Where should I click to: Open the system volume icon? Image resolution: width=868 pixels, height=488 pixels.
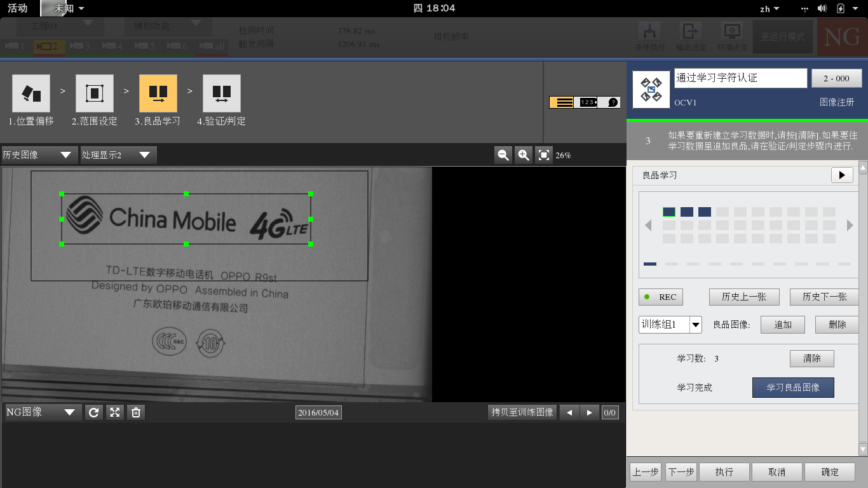point(822,8)
